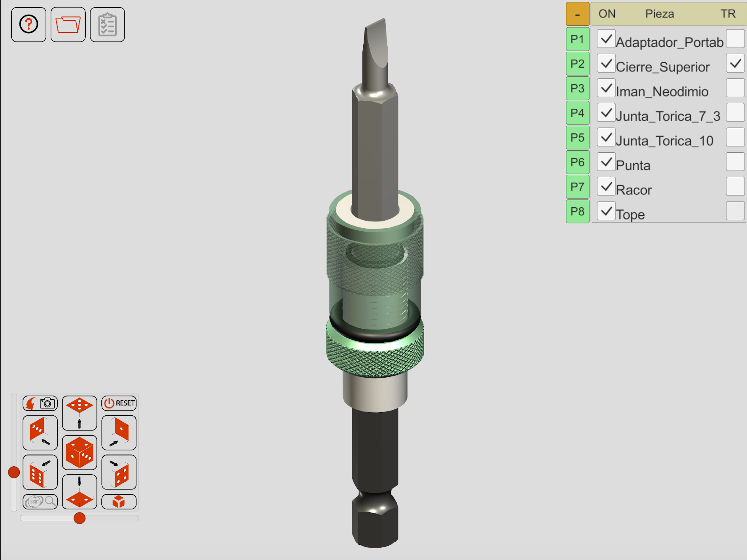The image size is (747, 560).
Task: Open the red folder file button
Action: point(68,25)
